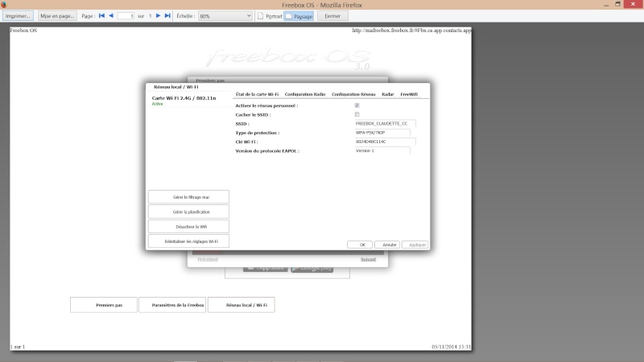This screenshot has width=644, height=362.
Task: Click Paramètres de la Freebox taskbar button
Action: point(172,305)
